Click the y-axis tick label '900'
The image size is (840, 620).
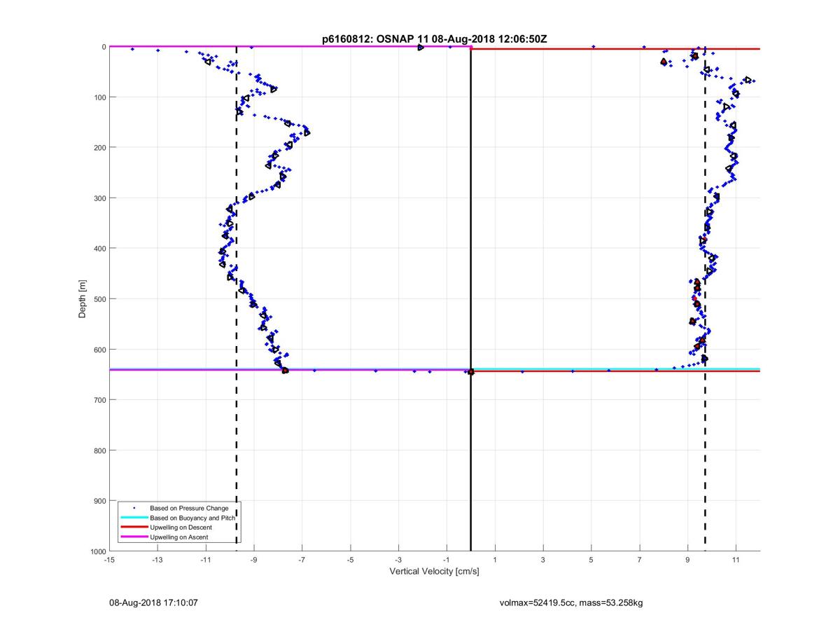(x=99, y=501)
